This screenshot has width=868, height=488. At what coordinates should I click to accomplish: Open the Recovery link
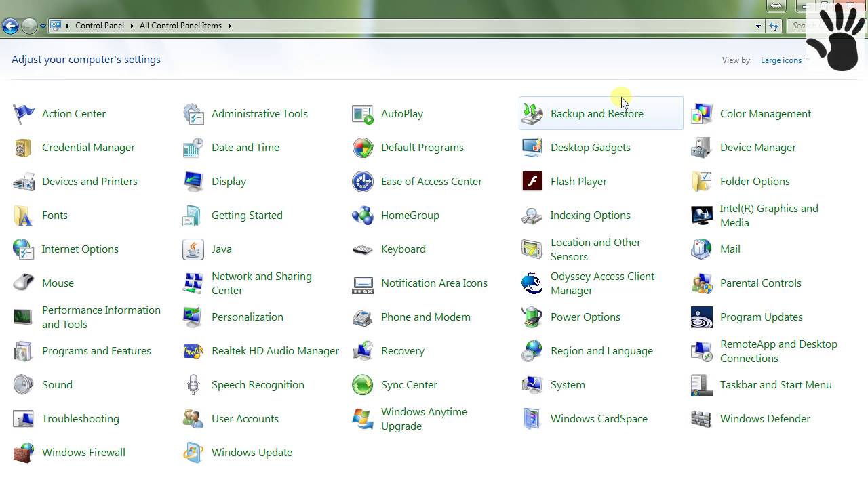(x=403, y=351)
